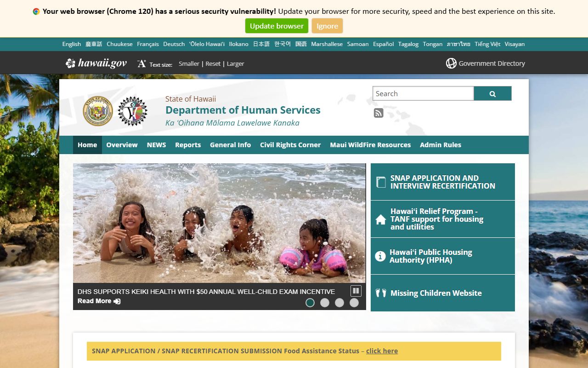This screenshot has height=368, width=588.
Task: Switch language to Español
Action: point(384,44)
